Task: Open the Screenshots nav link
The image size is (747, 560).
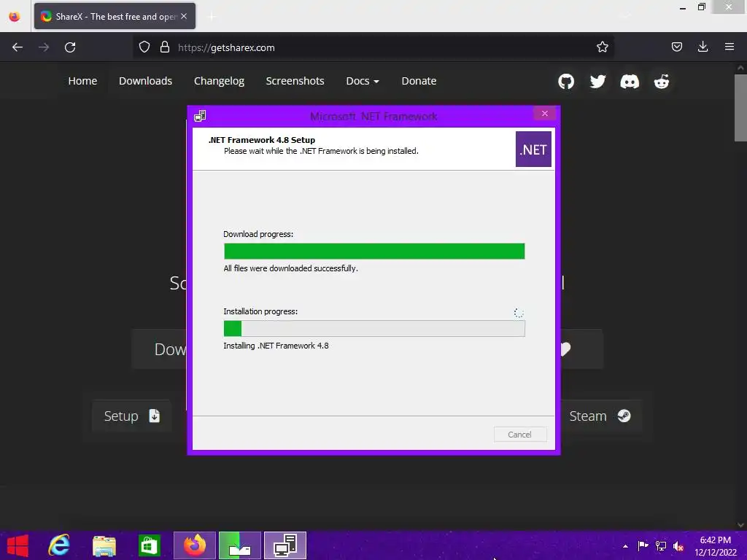Action: [x=295, y=81]
